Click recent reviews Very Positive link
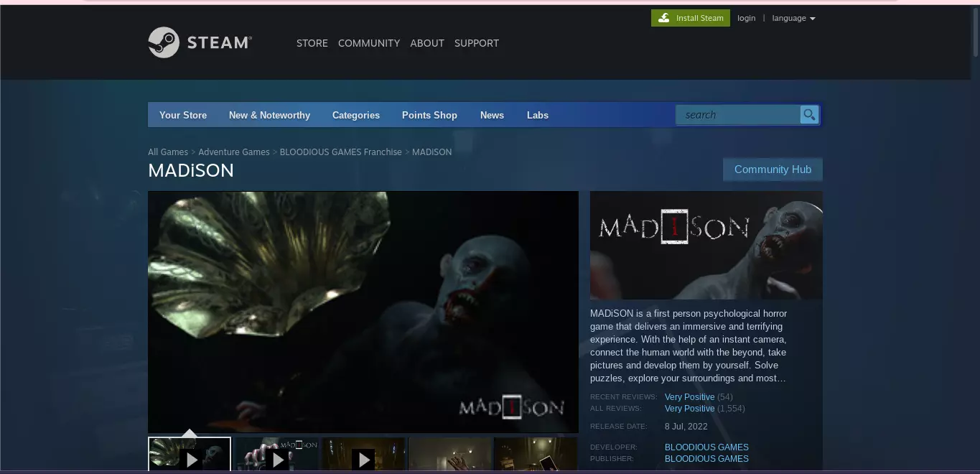 click(x=689, y=397)
